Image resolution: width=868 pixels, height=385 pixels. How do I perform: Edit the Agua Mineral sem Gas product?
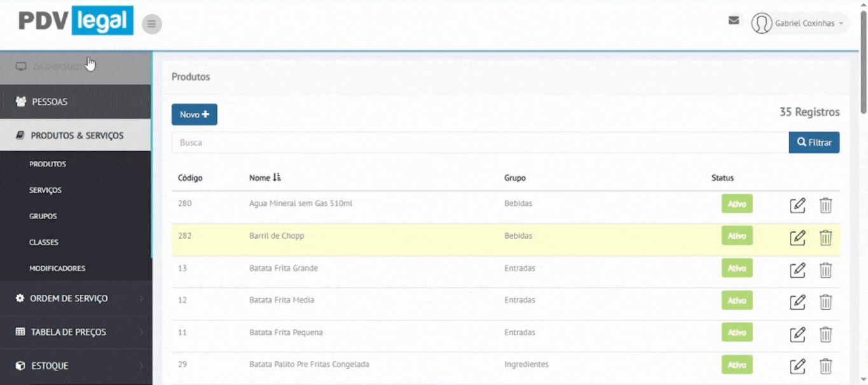pyautogui.click(x=797, y=205)
